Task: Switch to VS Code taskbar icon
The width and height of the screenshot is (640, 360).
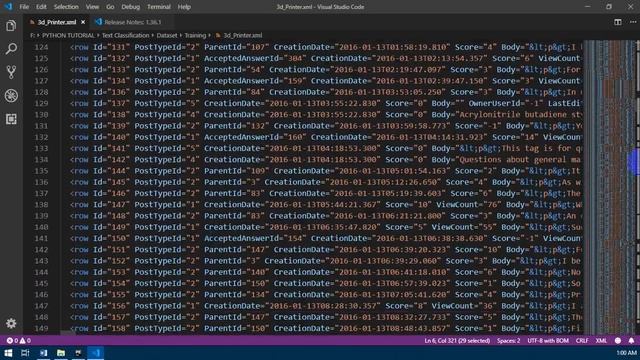Action: pos(96,353)
